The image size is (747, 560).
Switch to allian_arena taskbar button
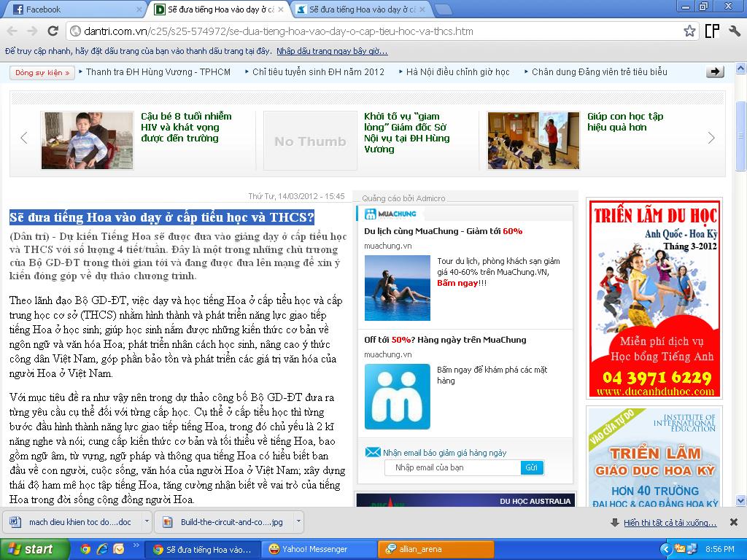[436, 550]
